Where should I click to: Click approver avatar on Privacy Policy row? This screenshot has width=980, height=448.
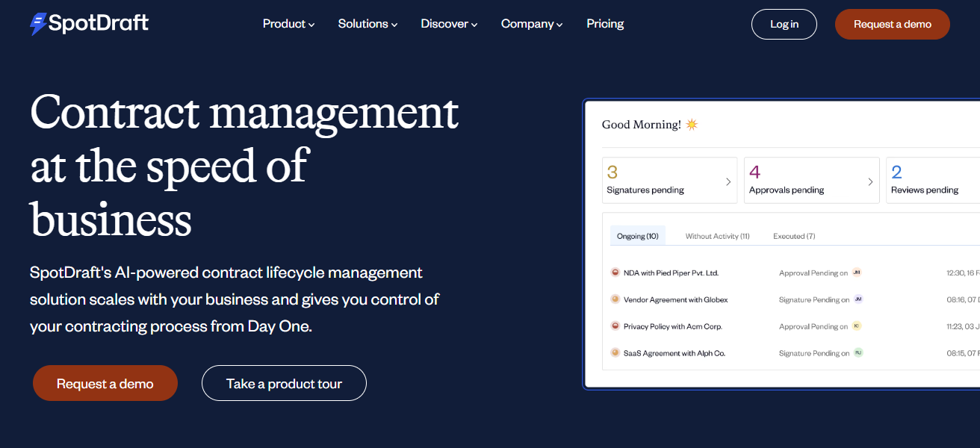click(857, 326)
